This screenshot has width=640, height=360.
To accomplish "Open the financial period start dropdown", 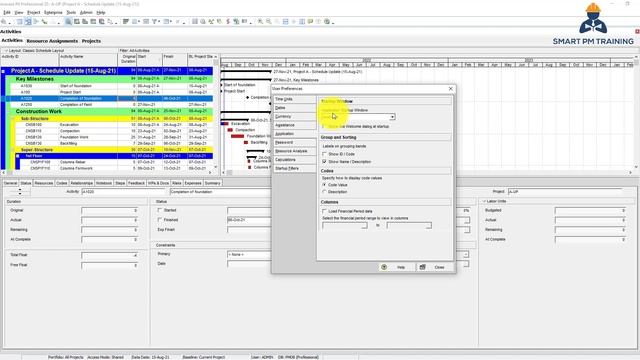I will point(364,226).
